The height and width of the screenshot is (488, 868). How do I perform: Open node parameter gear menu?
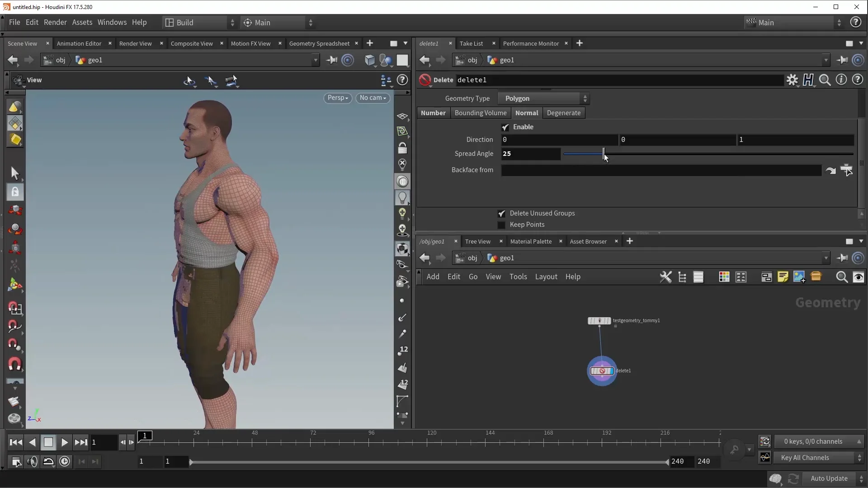click(x=792, y=80)
